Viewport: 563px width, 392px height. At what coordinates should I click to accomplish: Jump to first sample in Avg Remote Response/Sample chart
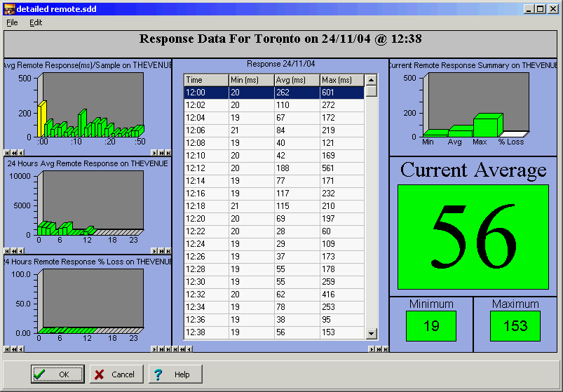point(6,152)
